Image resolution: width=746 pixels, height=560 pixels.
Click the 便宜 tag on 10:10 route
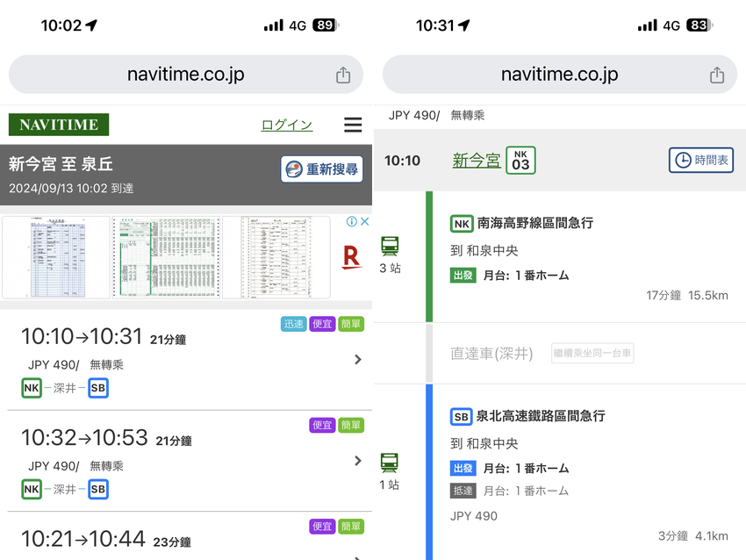pyautogui.click(x=323, y=324)
